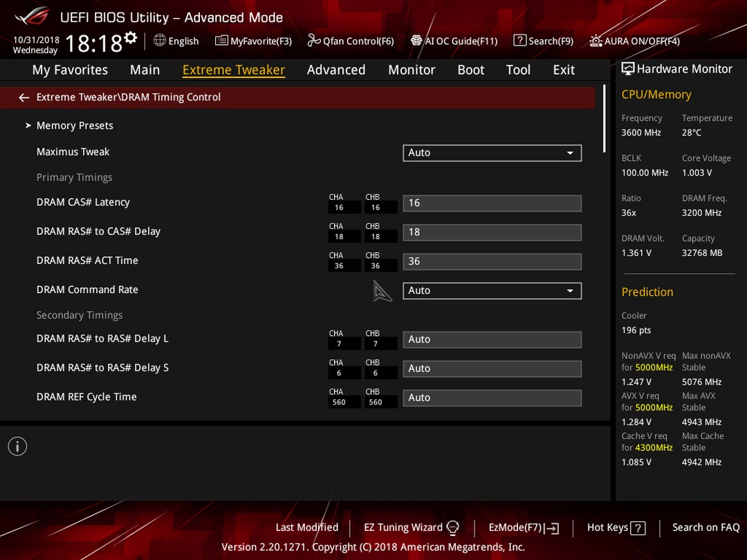Click the info icon in help panel
The width and height of the screenshot is (747, 560).
click(17, 446)
